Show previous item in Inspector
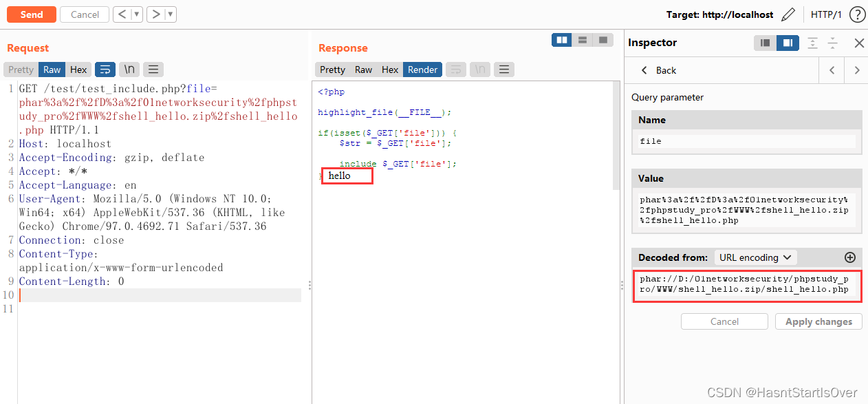 832,70
